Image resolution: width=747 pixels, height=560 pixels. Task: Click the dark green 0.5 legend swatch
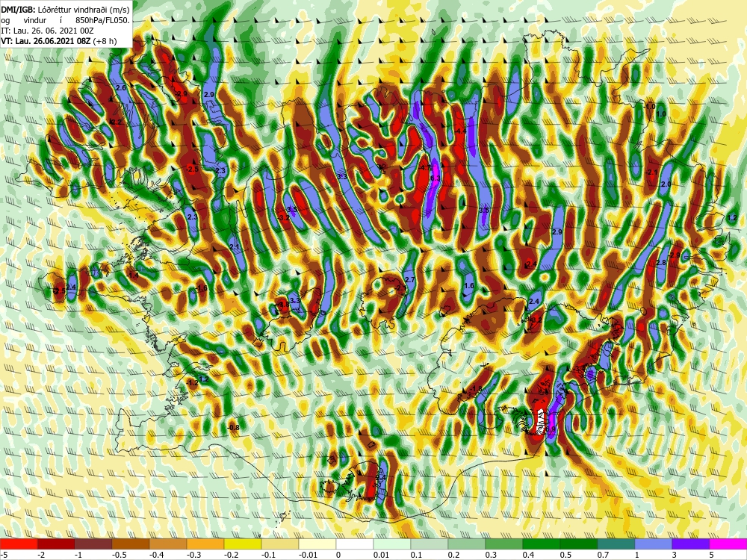click(x=579, y=544)
